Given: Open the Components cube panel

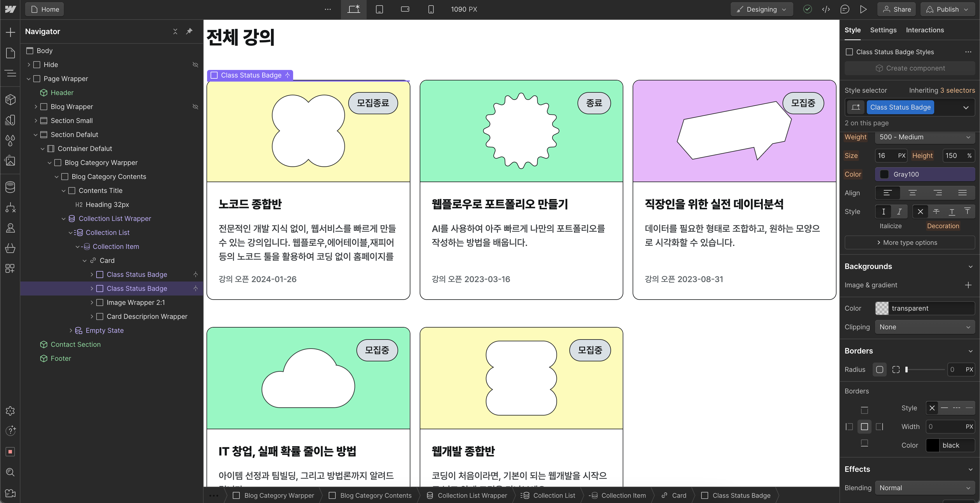Looking at the screenshot, I should [10, 100].
